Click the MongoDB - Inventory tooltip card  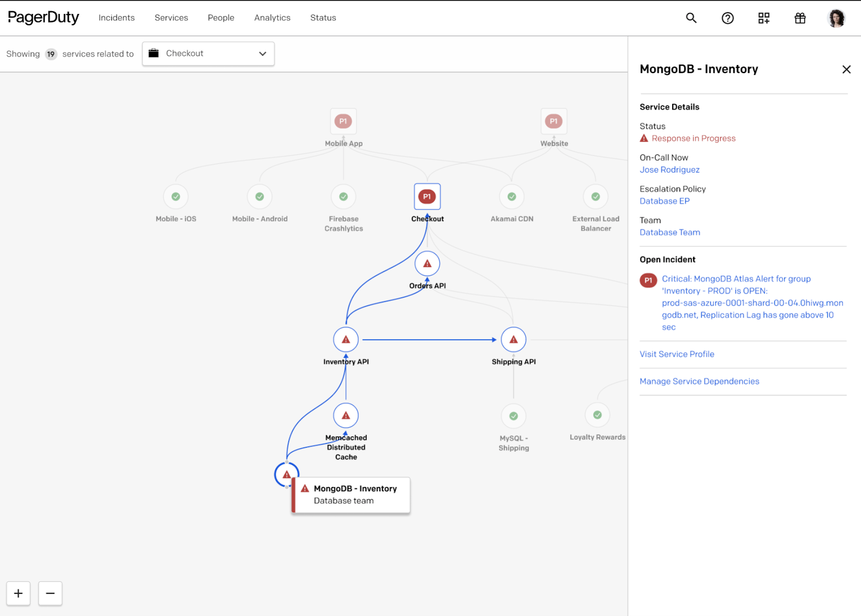tap(351, 495)
